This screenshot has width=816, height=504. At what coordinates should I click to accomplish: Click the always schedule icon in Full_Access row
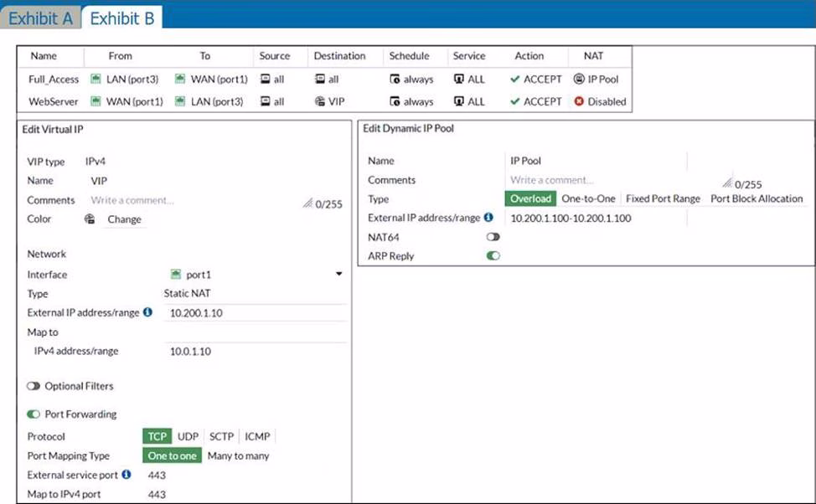[395, 80]
